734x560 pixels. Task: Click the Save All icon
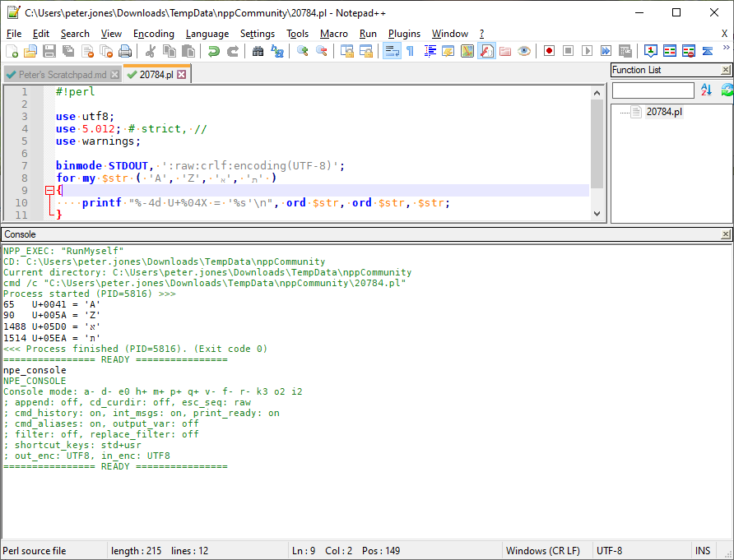point(68,51)
